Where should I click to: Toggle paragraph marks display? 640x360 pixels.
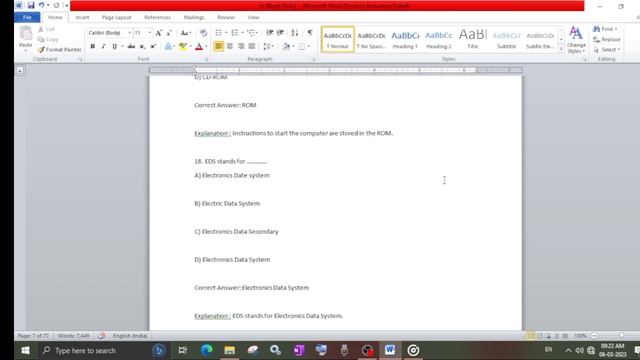click(310, 33)
